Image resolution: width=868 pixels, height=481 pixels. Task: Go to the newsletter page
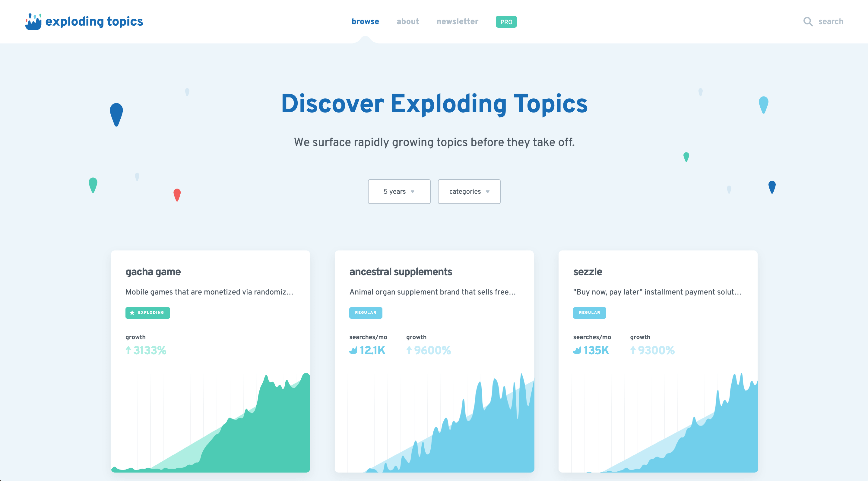[457, 21]
